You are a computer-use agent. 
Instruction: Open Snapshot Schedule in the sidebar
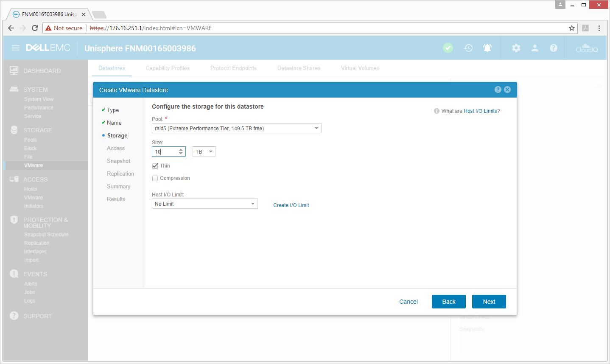tap(46, 235)
